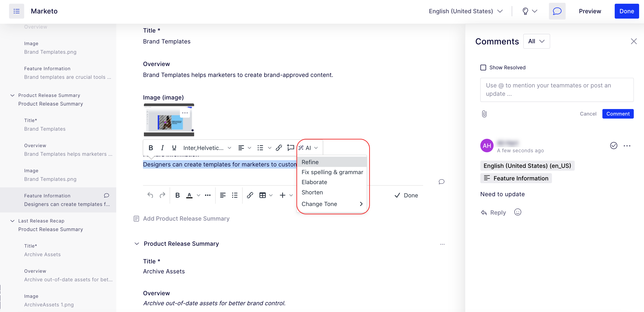Select Refine from the AI menu
644x312 pixels.
(332, 162)
